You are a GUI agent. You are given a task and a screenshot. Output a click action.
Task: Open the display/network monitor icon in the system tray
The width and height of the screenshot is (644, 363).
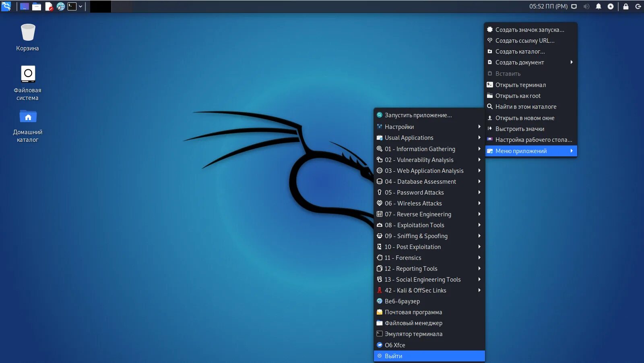click(574, 6)
